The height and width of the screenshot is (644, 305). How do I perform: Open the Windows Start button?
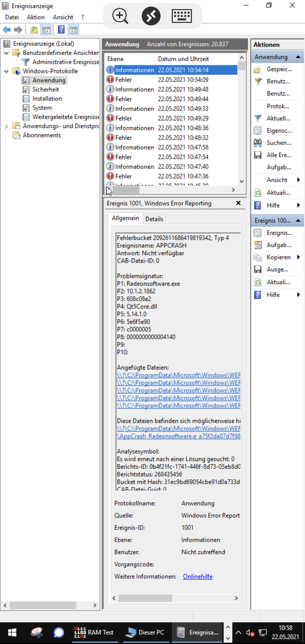[x=12, y=633]
